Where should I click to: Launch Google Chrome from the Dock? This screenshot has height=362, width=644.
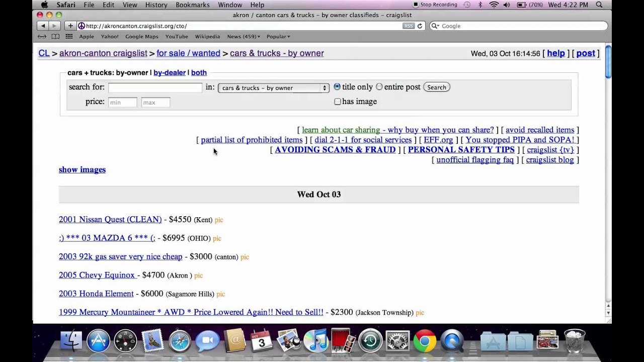pos(425,341)
